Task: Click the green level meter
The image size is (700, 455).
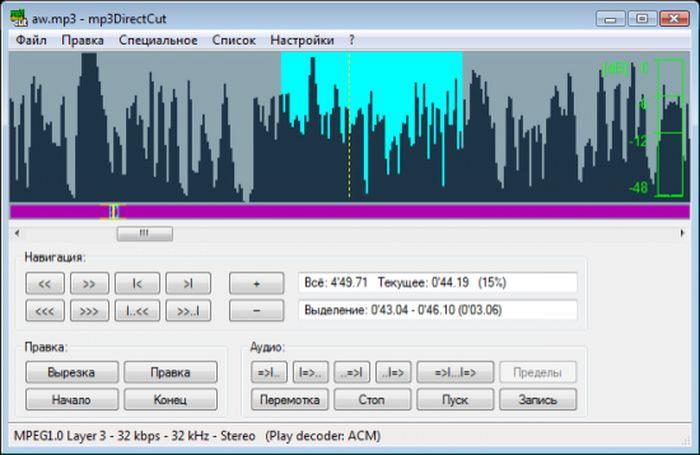Action: click(671, 128)
